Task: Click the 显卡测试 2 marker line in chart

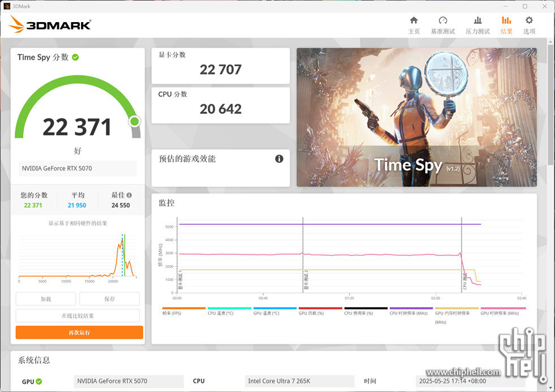Action: (x=303, y=255)
